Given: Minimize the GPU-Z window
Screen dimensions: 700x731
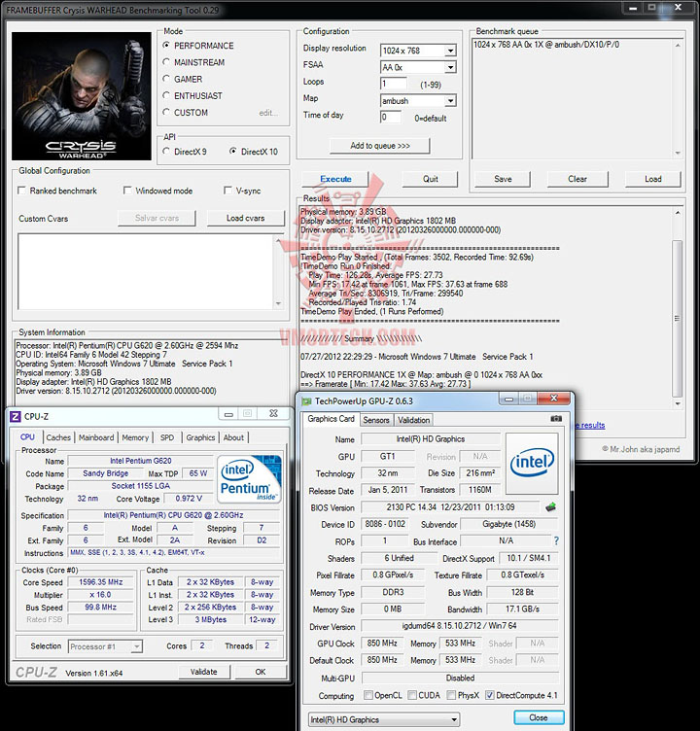Looking at the screenshot, I should click(508, 400).
